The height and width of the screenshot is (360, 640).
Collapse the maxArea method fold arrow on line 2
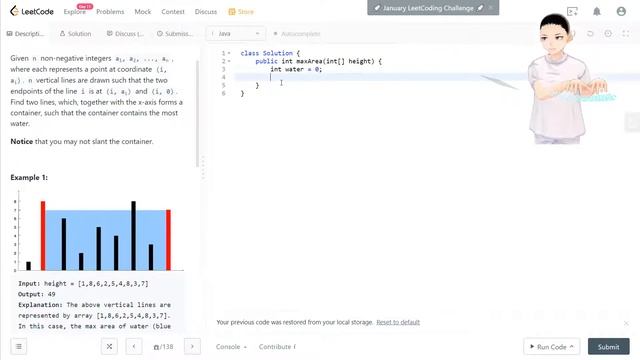click(229, 61)
